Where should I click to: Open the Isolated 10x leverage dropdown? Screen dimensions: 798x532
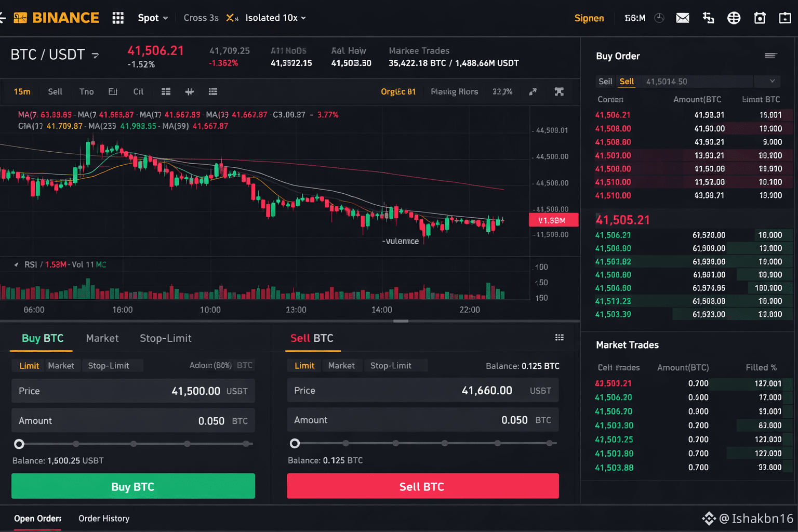click(276, 18)
